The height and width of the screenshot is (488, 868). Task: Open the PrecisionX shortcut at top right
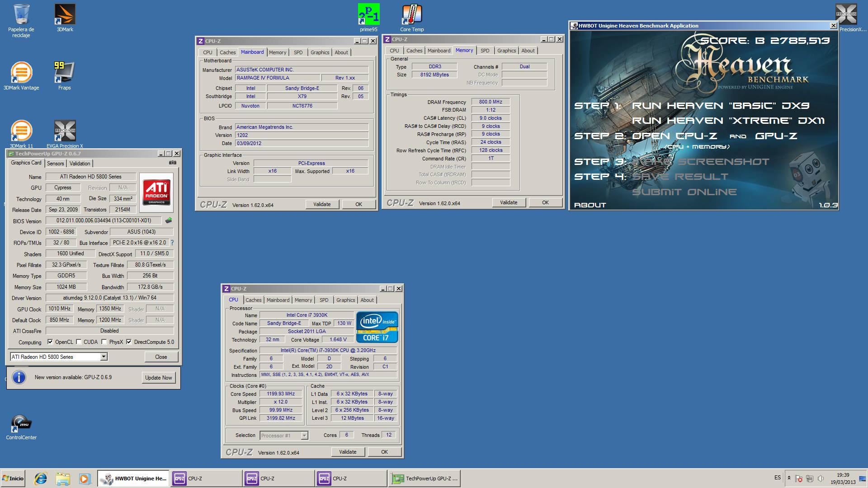pyautogui.click(x=846, y=18)
